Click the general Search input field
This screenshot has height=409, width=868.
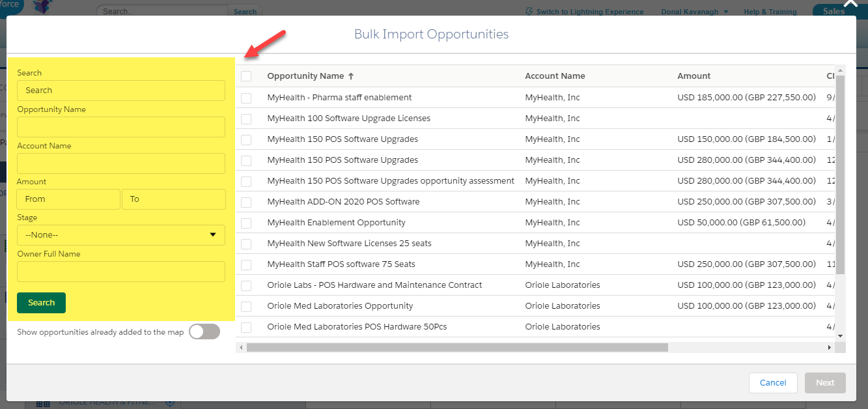coord(121,91)
